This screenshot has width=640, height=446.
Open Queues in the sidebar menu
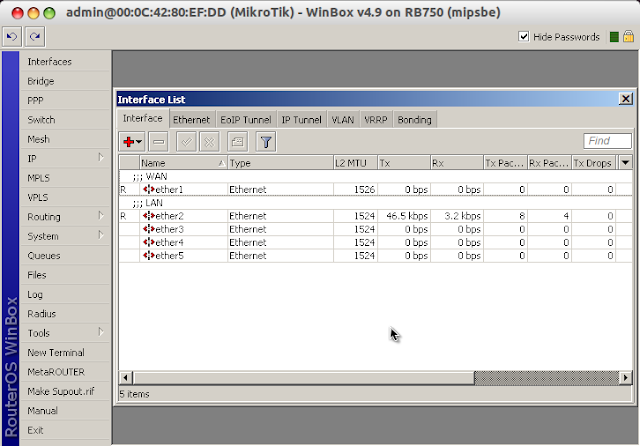click(x=65, y=255)
